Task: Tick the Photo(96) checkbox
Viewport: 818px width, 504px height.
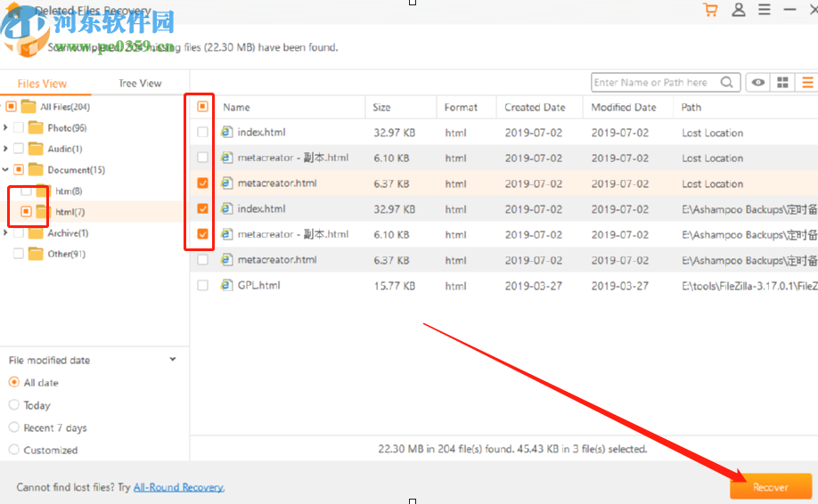Action: (x=19, y=127)
